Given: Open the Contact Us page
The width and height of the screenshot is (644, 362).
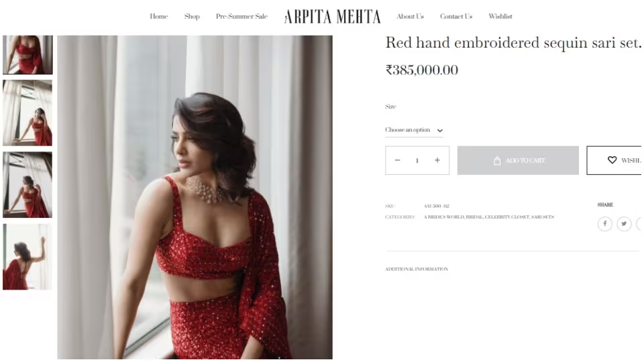Looking at the screenshot, I should [456, 16].
